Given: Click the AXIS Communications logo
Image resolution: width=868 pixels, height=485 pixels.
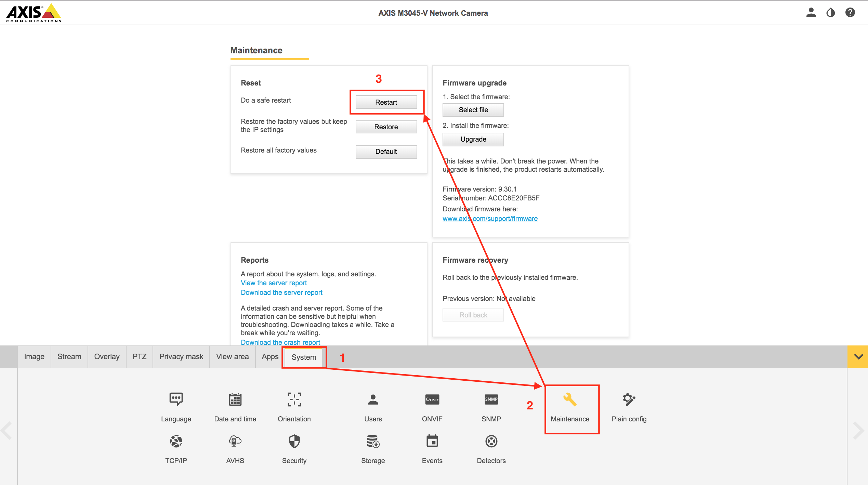Looking at the screenshot, I should [34, 13].
